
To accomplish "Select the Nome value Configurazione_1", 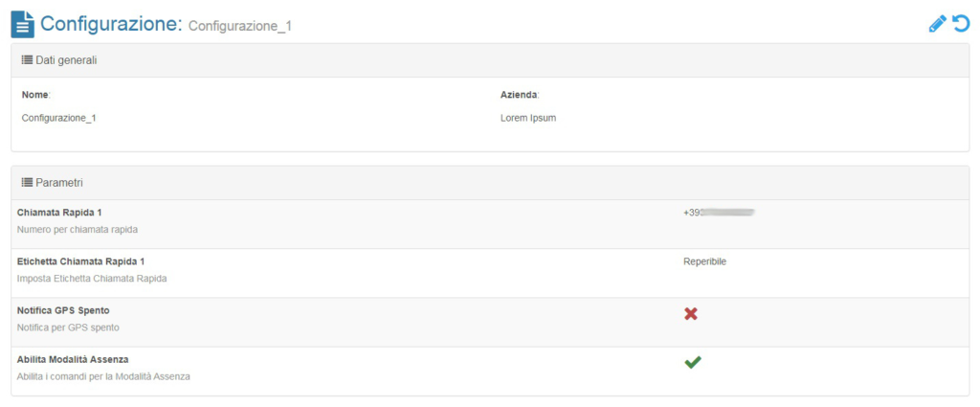I will (58, 118).
